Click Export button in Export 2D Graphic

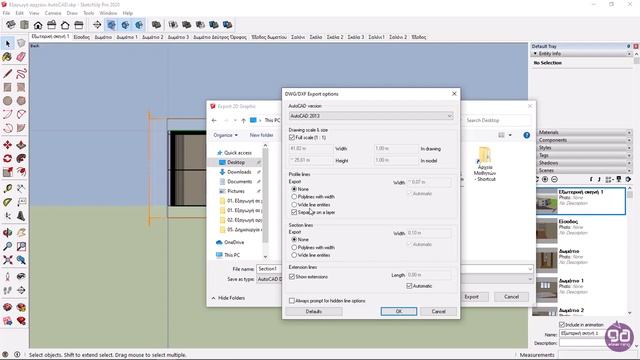coord(471,297)
